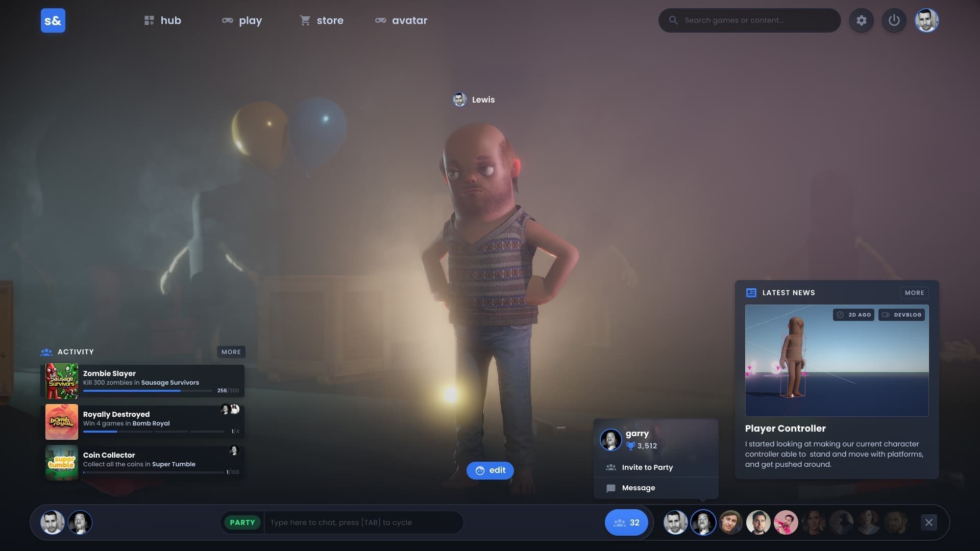The image size is (980, 551).
Task: Open the settings gear icon
Action: point(862,20)
